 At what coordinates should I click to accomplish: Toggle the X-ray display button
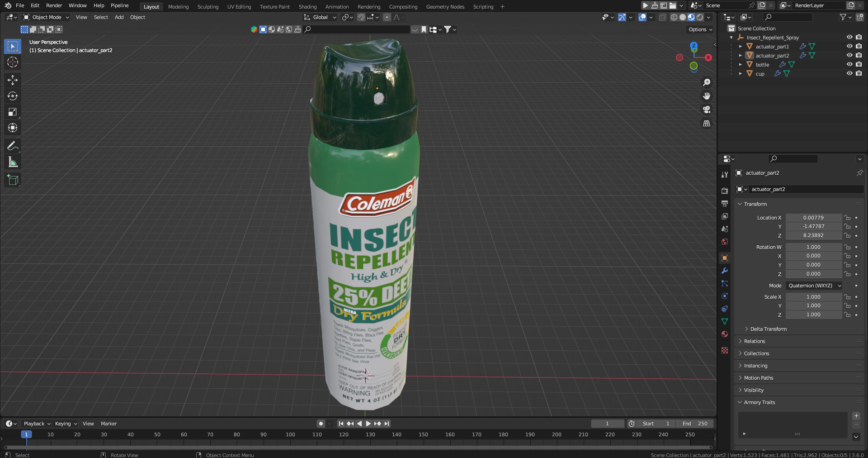pos(662,17)
